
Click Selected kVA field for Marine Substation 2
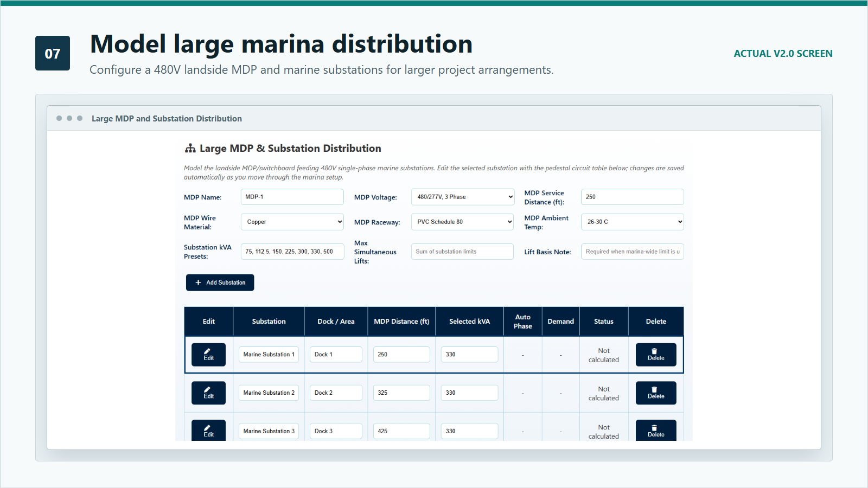[x=469, y=393]
